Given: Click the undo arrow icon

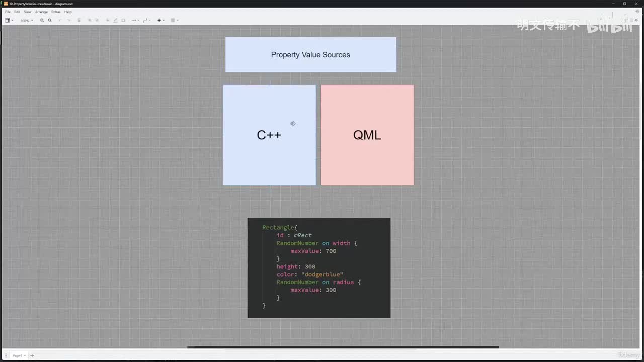Looking at the screenshot, I should pos(60,21).
